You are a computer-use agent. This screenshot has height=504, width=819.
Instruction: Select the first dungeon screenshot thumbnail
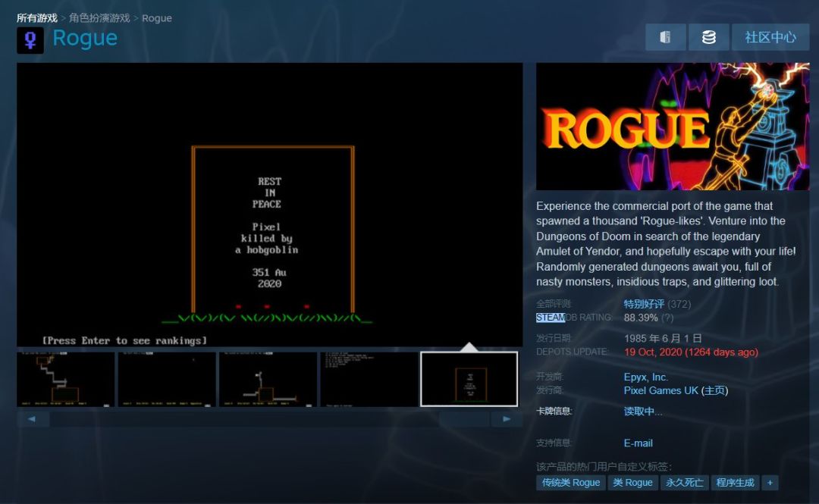coord(66,379)
